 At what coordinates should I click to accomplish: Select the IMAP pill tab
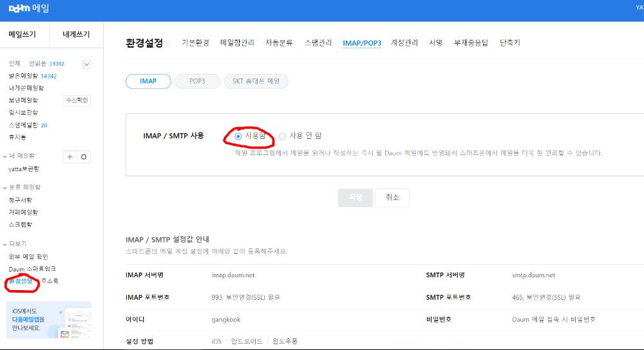coord(148,81)
